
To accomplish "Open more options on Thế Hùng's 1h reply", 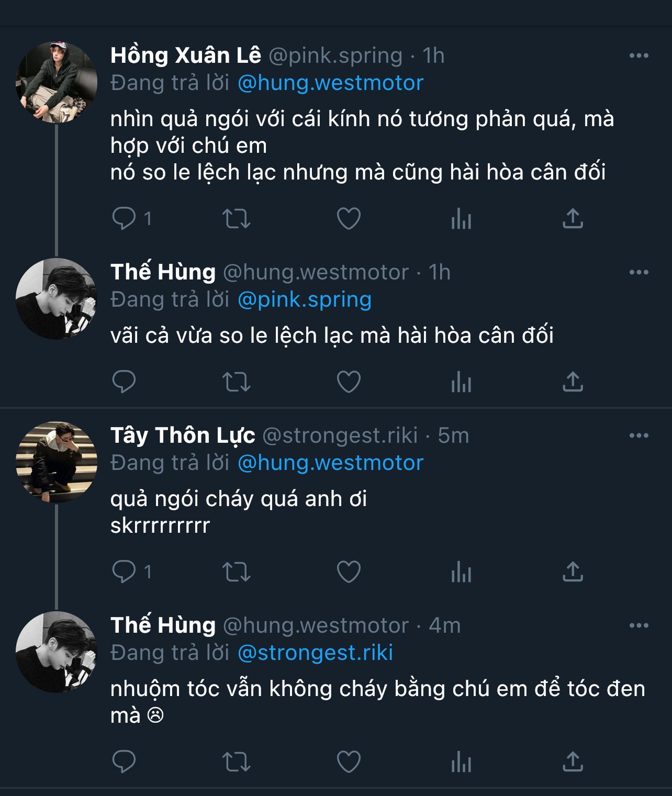I will pos(639,272).
